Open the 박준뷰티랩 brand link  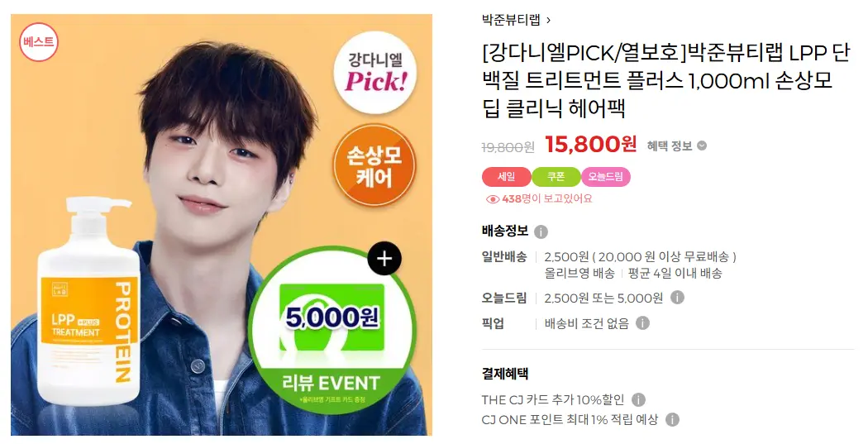click(x=510, y=21)
